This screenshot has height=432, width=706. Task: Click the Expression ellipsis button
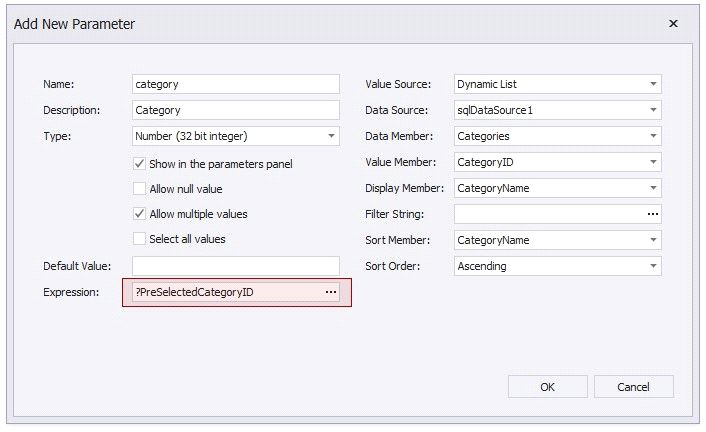(x=330, y=292)
